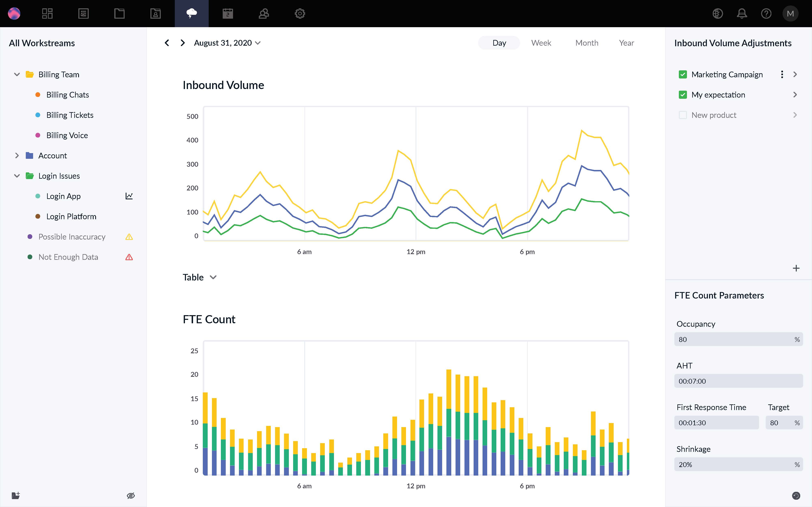Collapse the Billing Team folder
812x507 pixels.
point(16,74)
